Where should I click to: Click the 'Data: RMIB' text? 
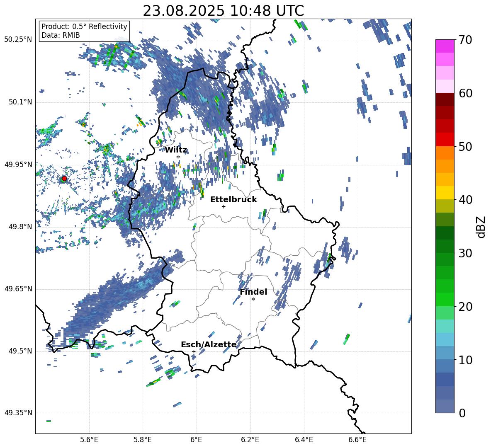(61, 35)
